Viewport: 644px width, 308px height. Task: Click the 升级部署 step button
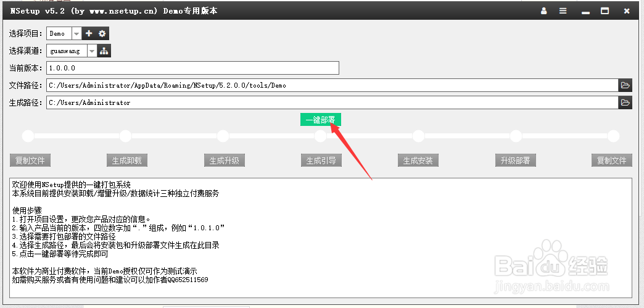tap(516, 160)
